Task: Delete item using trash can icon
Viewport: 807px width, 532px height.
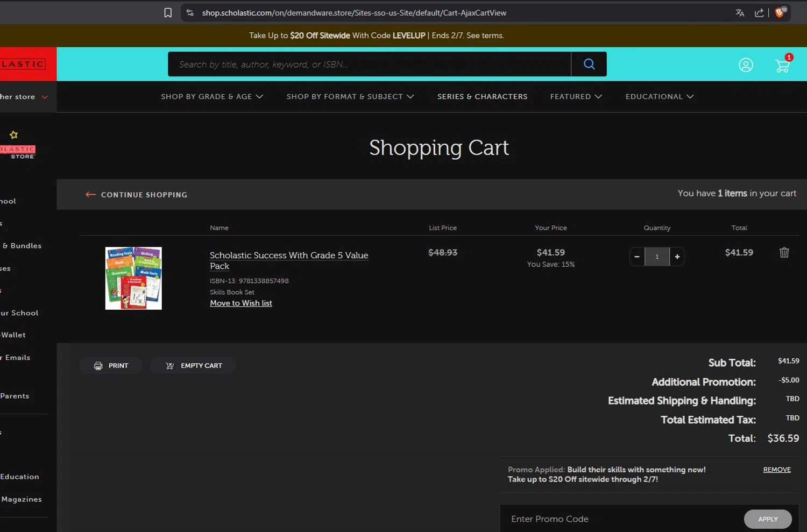Action: tap(784, 252)
